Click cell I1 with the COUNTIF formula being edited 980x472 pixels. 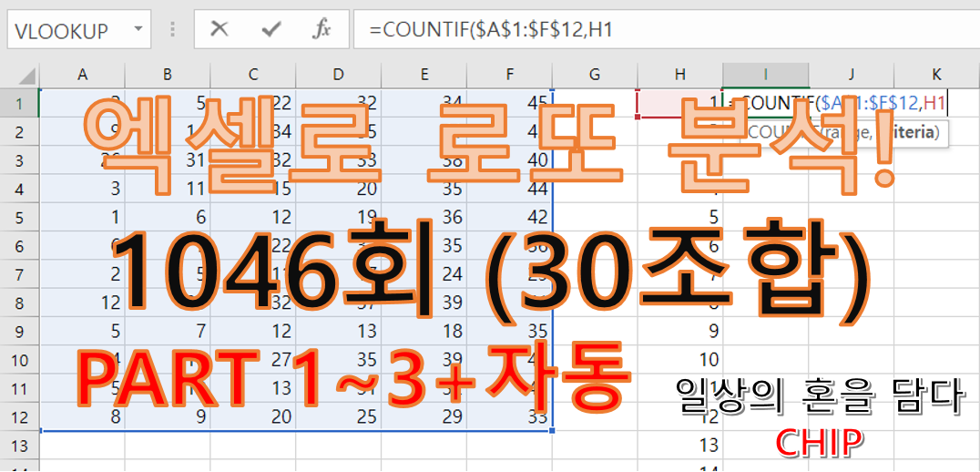pyautogui.click(x=766, y=103)
